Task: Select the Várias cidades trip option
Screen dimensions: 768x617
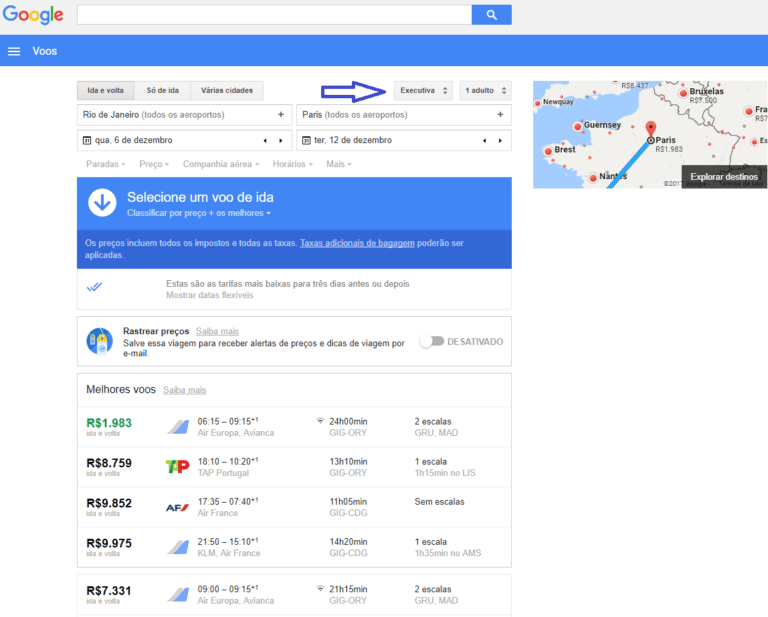Action: (x=227, y=91)
